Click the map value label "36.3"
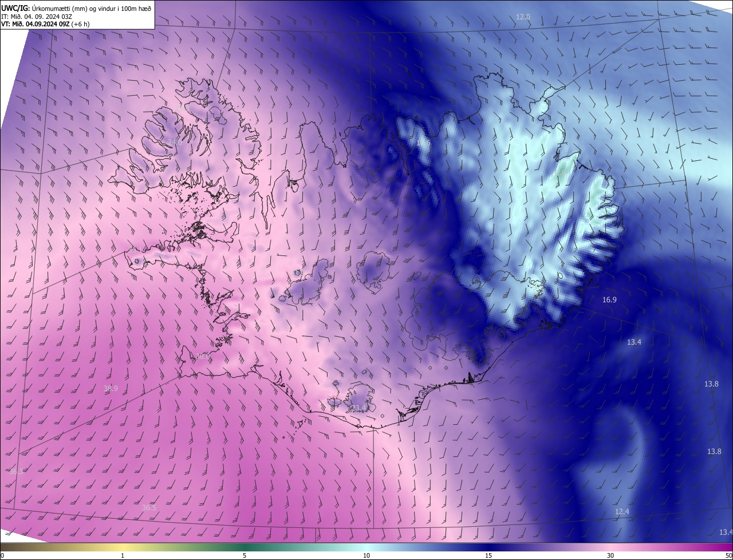Screen dimensions: 733x560 tap(15, 471)
